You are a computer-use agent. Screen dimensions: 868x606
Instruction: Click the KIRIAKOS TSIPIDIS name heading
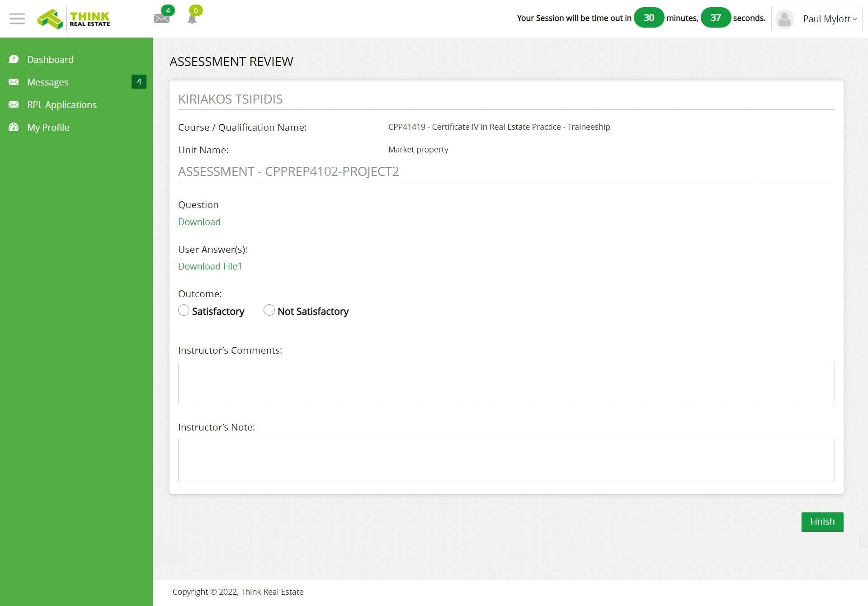[230, 99]
